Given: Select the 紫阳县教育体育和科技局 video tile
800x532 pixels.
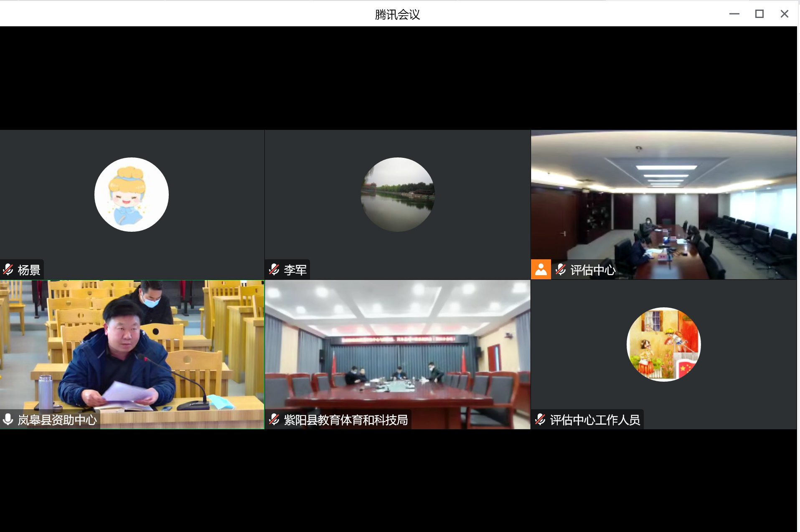Looking at the screenshot, I should coord(398,355).
